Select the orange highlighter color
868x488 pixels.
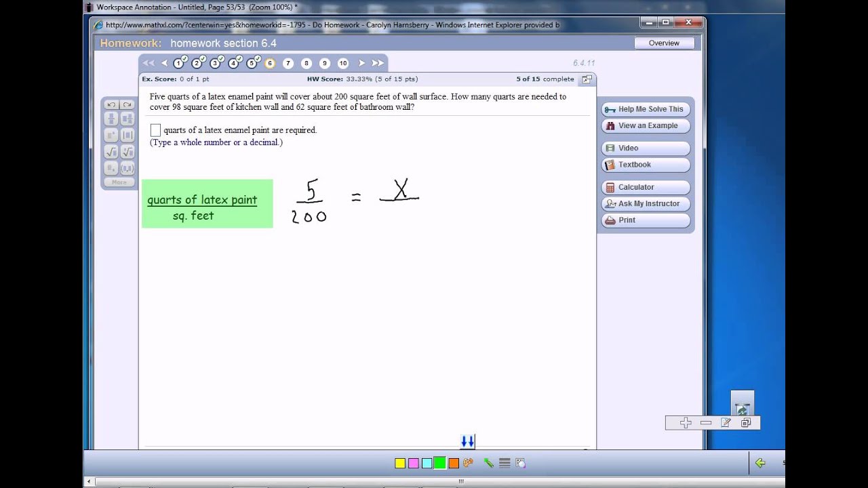pyautogui.click(x=454, y=464)
